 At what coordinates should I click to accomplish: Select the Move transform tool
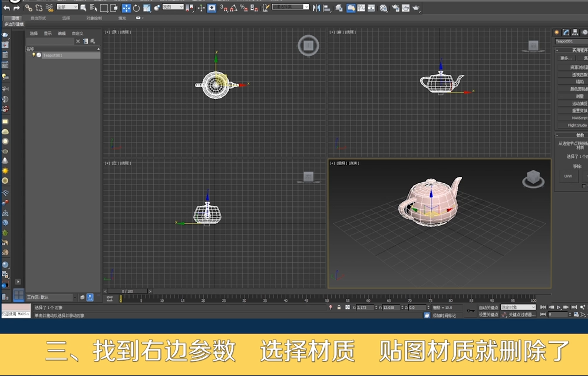pyautogui.click(x=126, y=8)
